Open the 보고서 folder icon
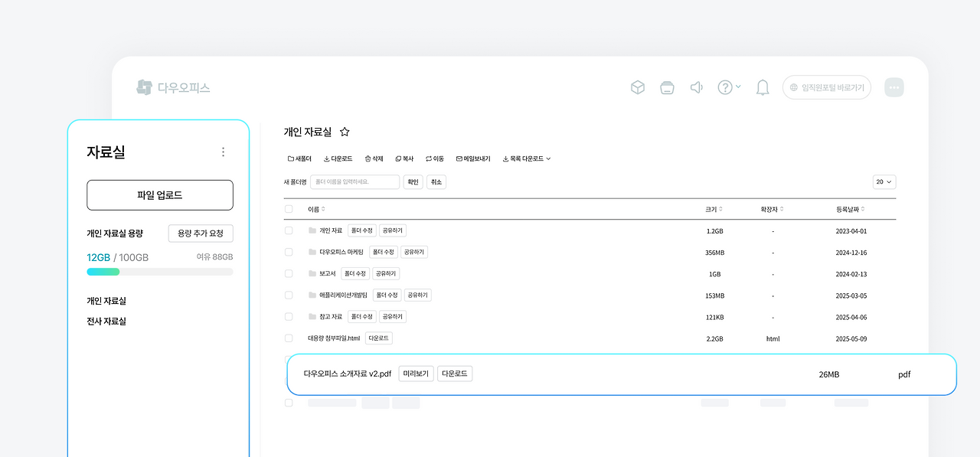Image resolution: width=980 pixels, height=457 pixels. click(312, 273)
